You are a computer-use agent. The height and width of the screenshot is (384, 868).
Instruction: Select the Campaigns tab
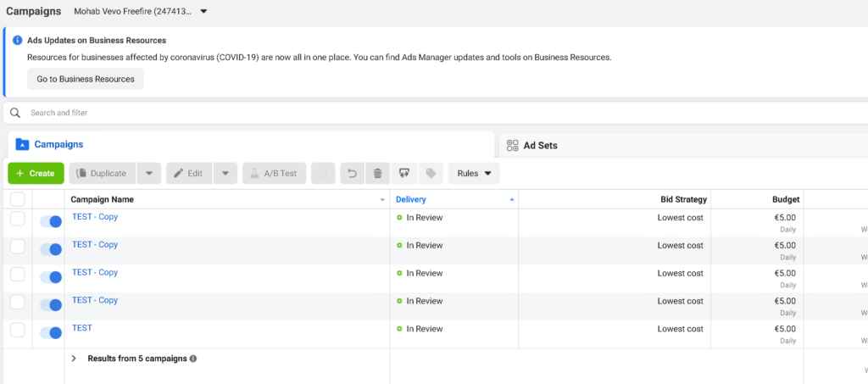pyautogui.click(x=58, y=145)
